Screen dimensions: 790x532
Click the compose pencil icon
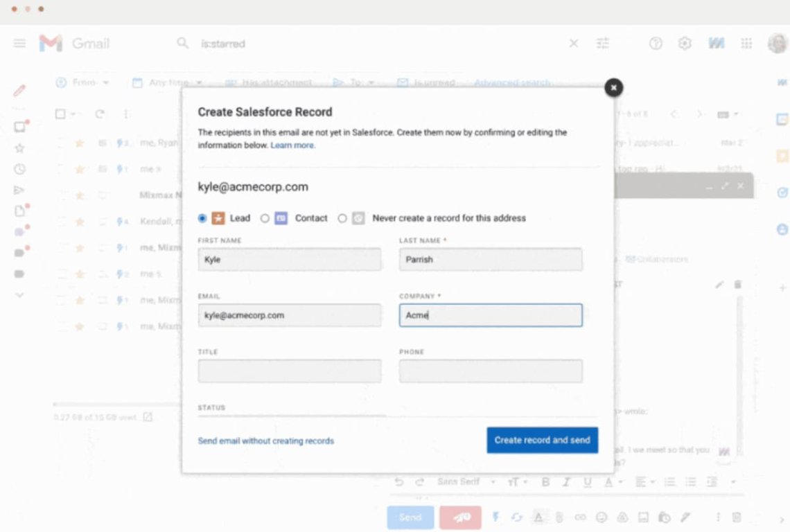click(19, 90)
